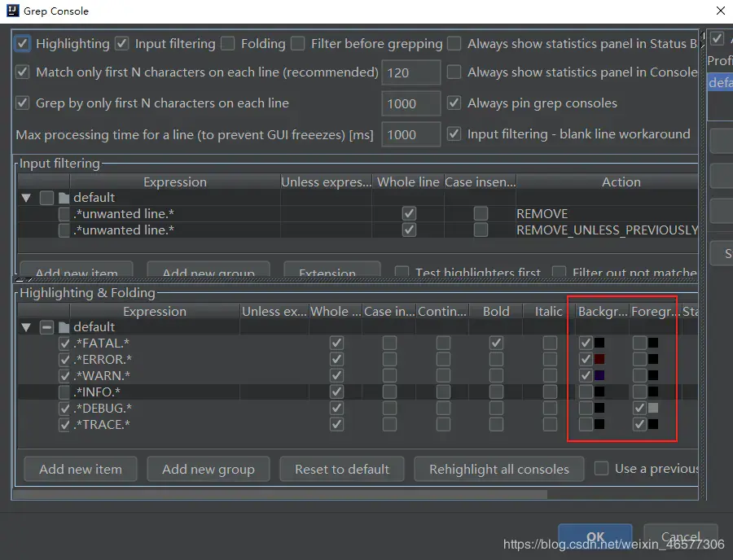This screenshot has height=560, width=733.
Task: Enable Always show statistics panel in Status Bar
Action: coord(454,43)
